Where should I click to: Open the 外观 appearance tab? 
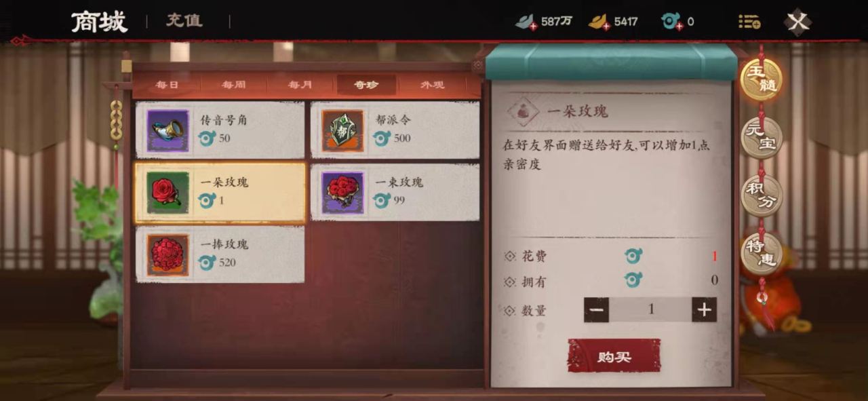[x=432, y=85]
